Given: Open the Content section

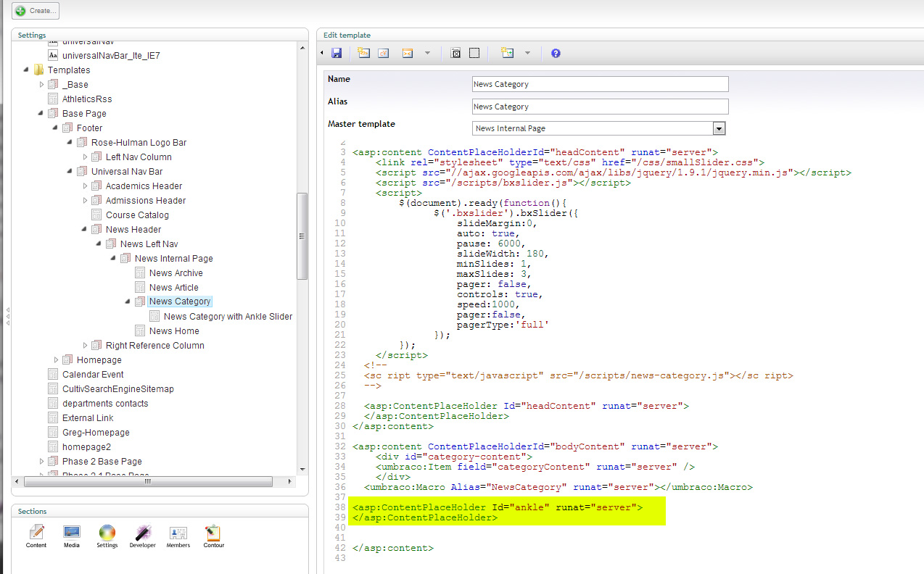Looking at the screenshot, I should click(x=36, y=536).
